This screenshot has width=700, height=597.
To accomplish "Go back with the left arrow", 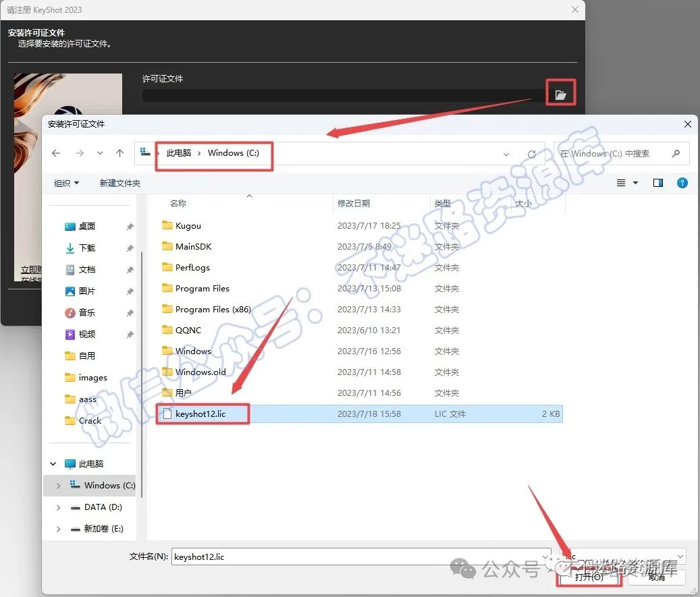I will (56, 153).
